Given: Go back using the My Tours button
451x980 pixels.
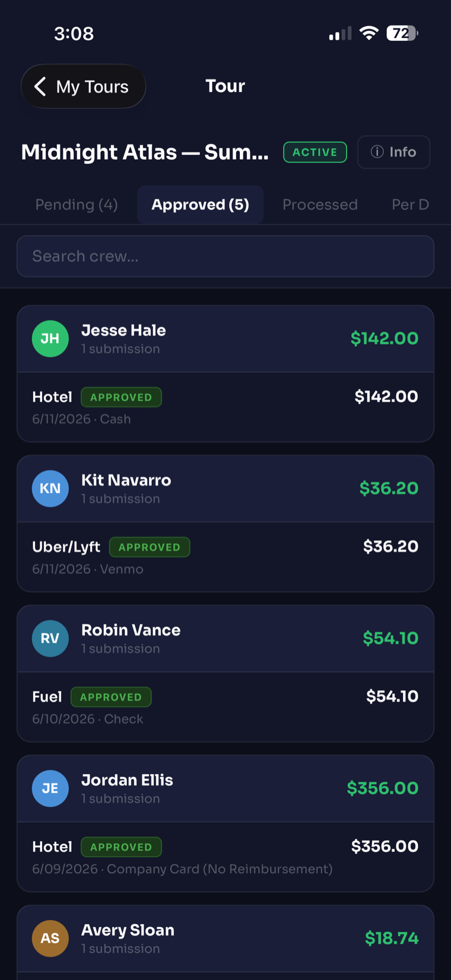Looking at the screenshot, I should click(x=83, y=87).
